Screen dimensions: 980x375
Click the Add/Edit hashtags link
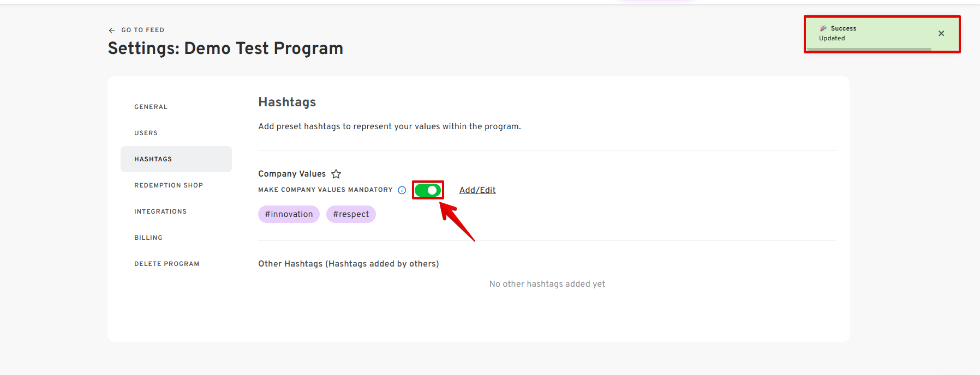pyautogui.click(x=477, y=190)
